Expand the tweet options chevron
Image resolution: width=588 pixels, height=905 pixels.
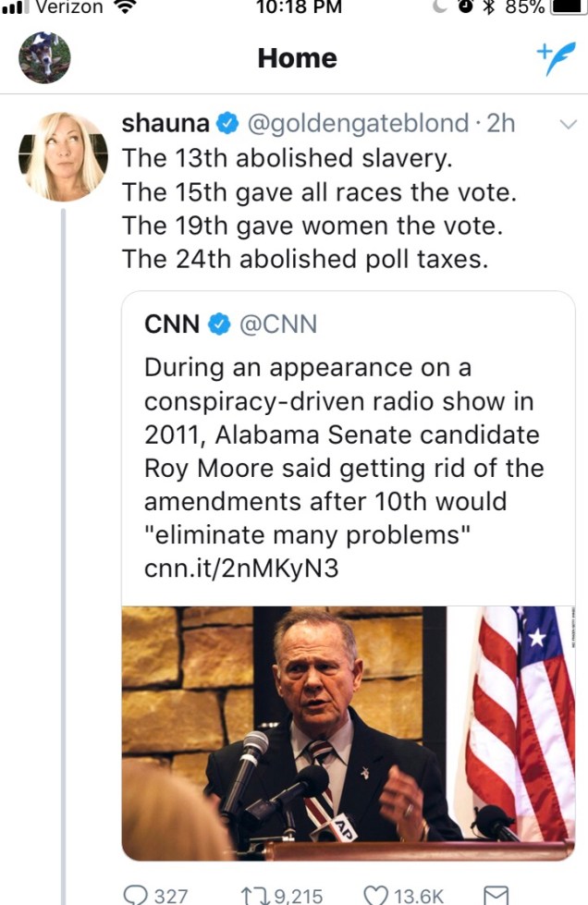568,125
